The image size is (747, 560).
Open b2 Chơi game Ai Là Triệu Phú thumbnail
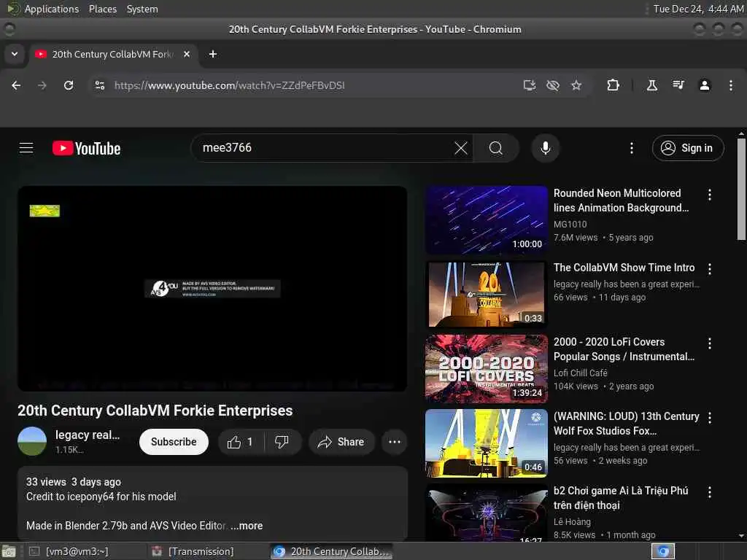coord(487,512)
